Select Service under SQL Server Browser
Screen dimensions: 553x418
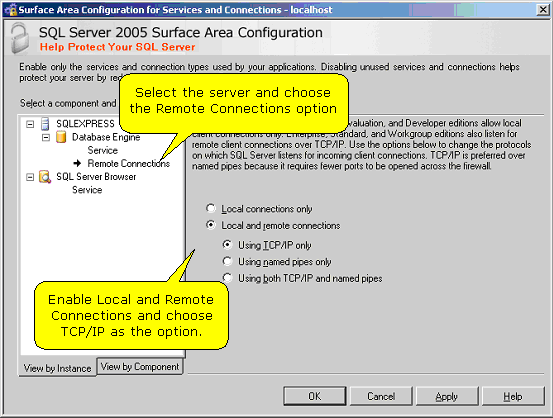click(x=87, y=190)
